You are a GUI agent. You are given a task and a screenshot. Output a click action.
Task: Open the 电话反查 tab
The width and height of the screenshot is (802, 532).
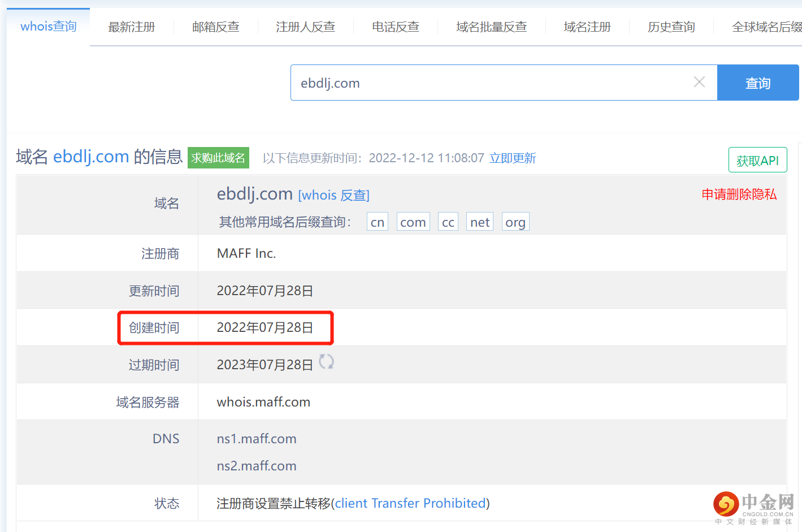[x=395, y=26]
